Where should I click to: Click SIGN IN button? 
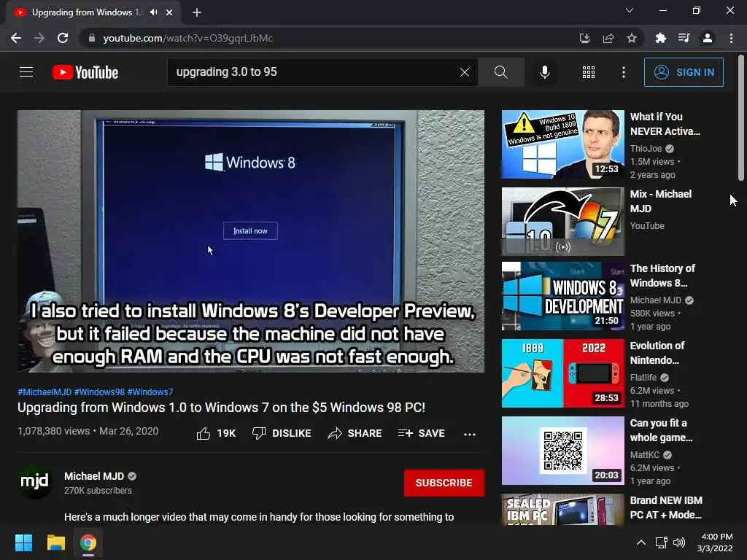[x=684, y=72]
